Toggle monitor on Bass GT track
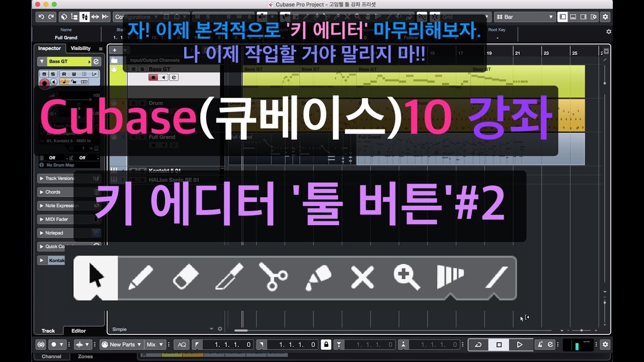 pos(164,77)
